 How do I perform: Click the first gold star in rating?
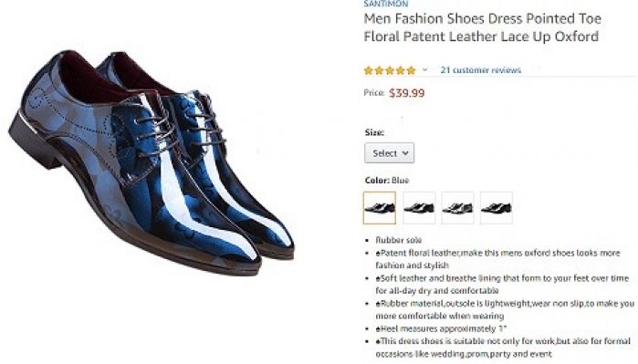[369, 70]
